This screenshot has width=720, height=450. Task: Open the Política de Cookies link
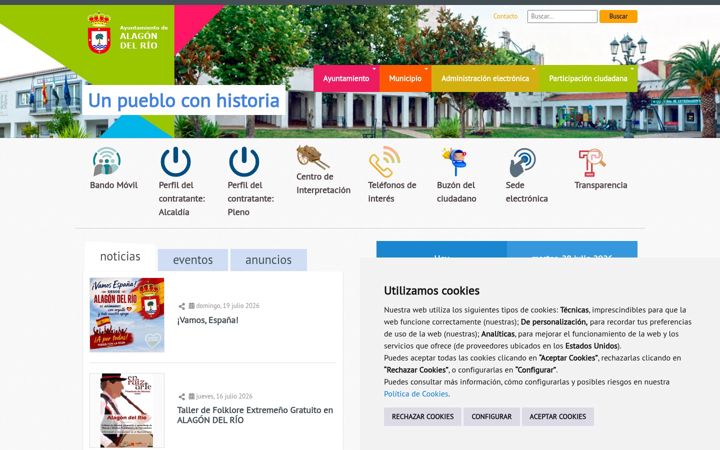coord(416,394)
